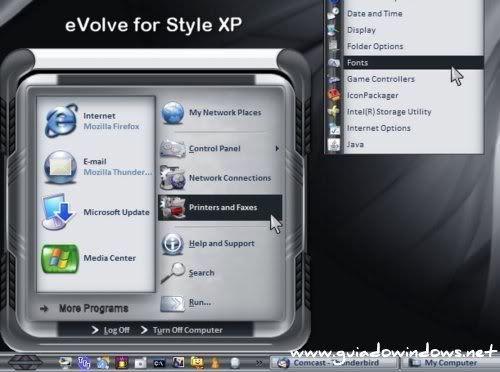Select Printers and Faxes in Start menu

tap(220, 207)
